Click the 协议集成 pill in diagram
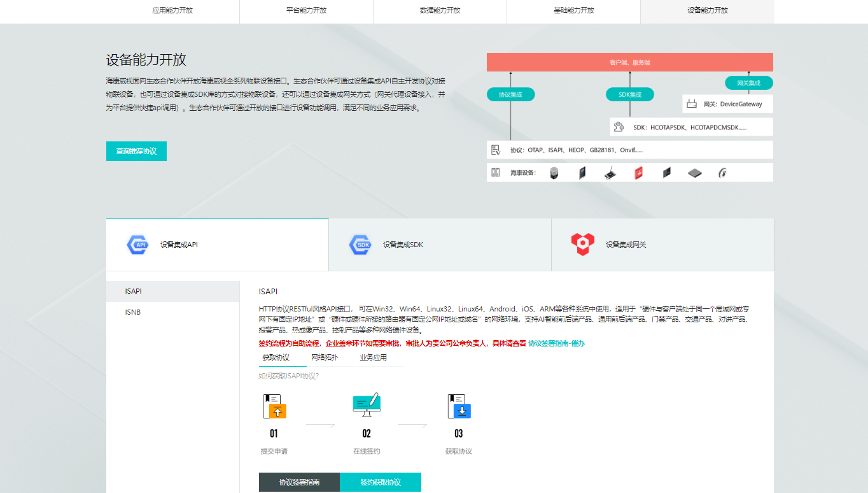 [510, 94]
